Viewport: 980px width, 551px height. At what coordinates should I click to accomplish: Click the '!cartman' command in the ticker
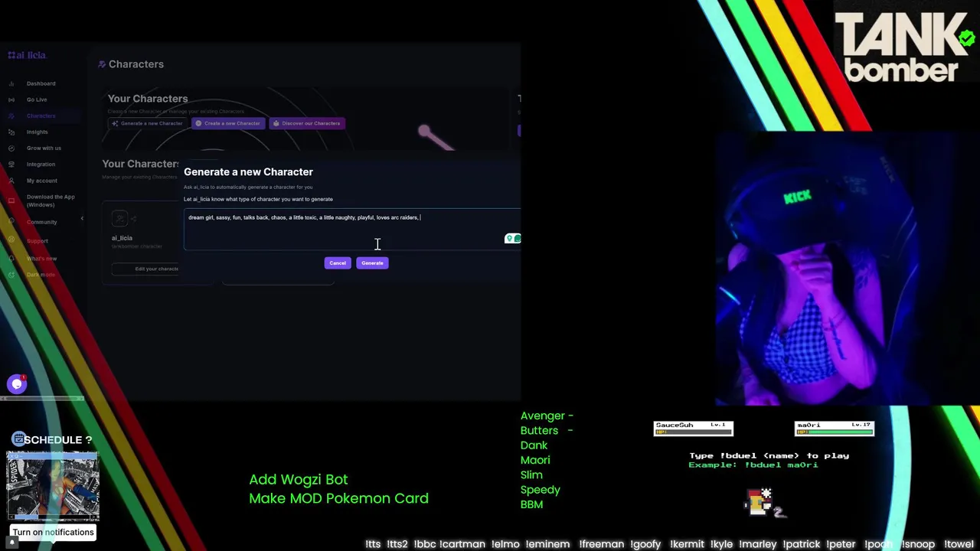point(462,544)
